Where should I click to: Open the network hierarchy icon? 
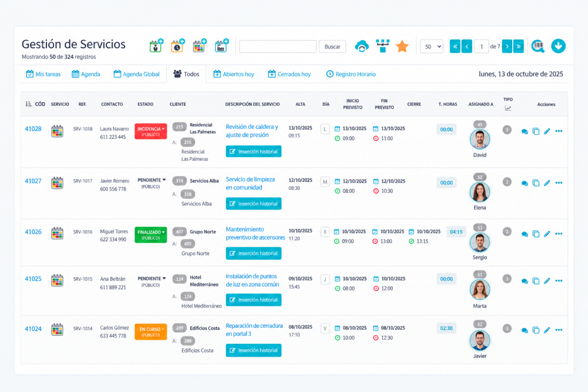[x=382, y=46]
